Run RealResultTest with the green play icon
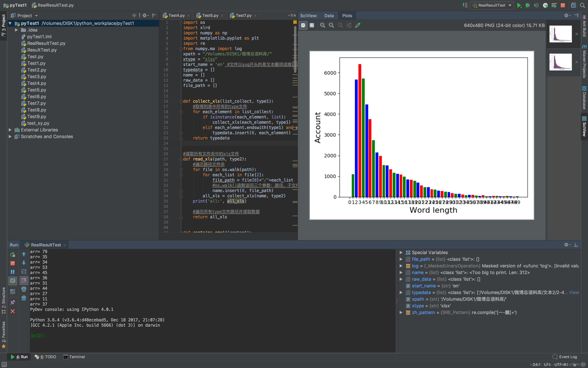 tap(519, 5)
